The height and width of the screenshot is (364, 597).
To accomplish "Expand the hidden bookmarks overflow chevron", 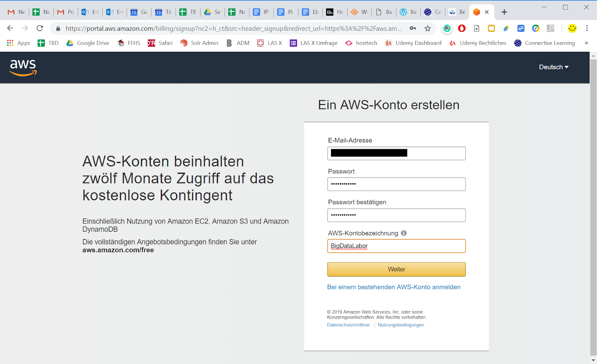I will pos(587,43).
